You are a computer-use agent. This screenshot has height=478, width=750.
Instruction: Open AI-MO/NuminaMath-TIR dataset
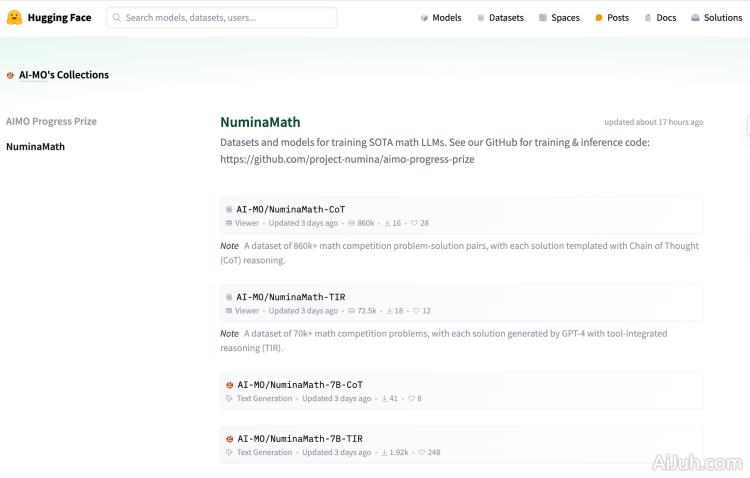(x=290, y=297)
